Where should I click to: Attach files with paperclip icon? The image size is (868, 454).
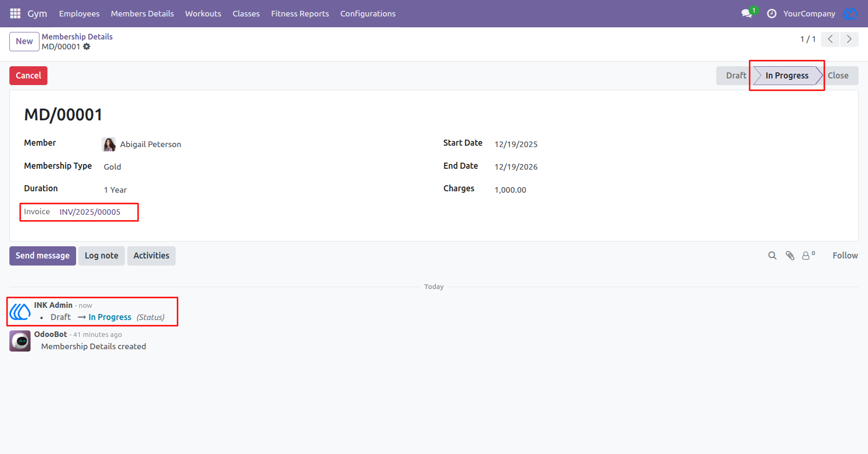tap(790, 256)
